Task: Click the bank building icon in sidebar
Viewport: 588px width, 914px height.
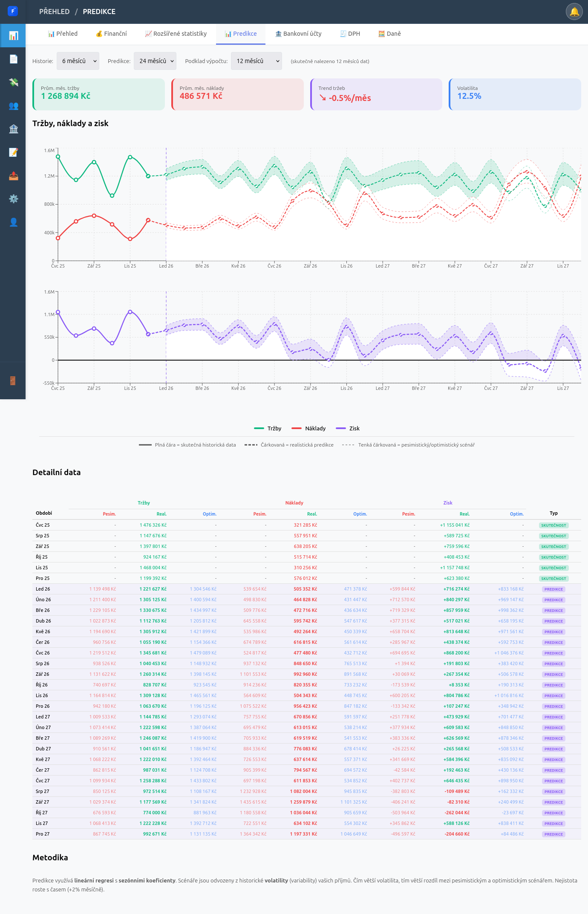Action: click(x=13, y=129)
